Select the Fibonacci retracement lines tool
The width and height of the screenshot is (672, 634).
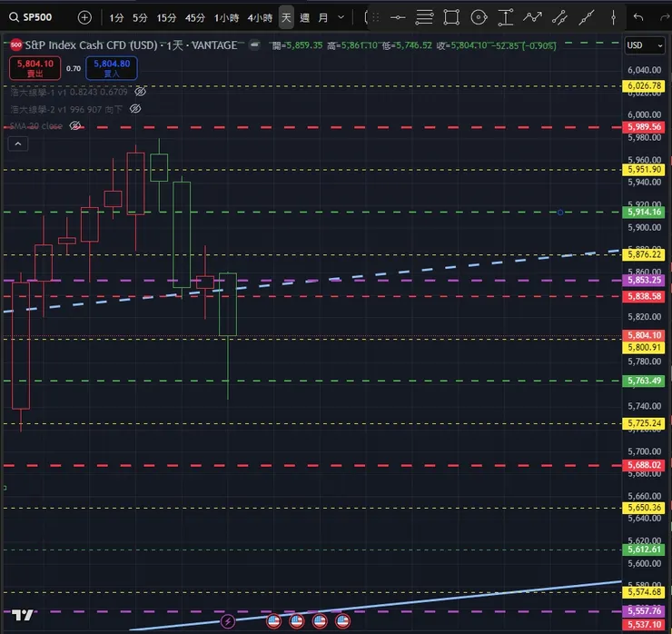424,17
